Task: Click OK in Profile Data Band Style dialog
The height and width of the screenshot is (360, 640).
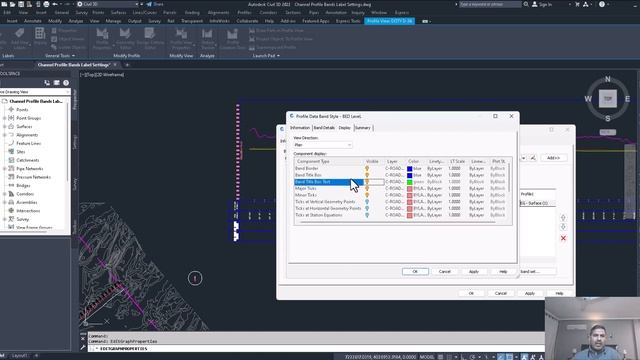Action: click(415, 271)
